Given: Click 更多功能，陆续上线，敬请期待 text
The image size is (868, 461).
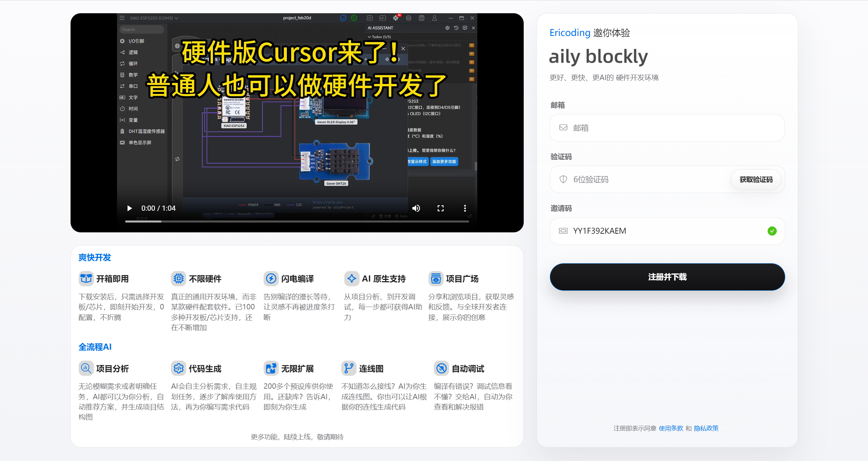Looking at the screenshot, I should tap(297, 437).
